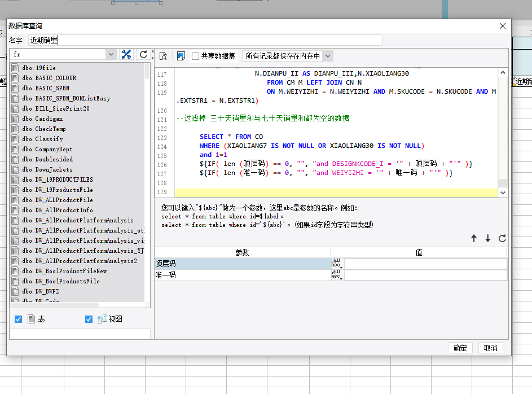This screenshot has height=394, width=532.
Task: Select table dbo.DW_BoolProductFileNew
Action: tap(64, 271)
